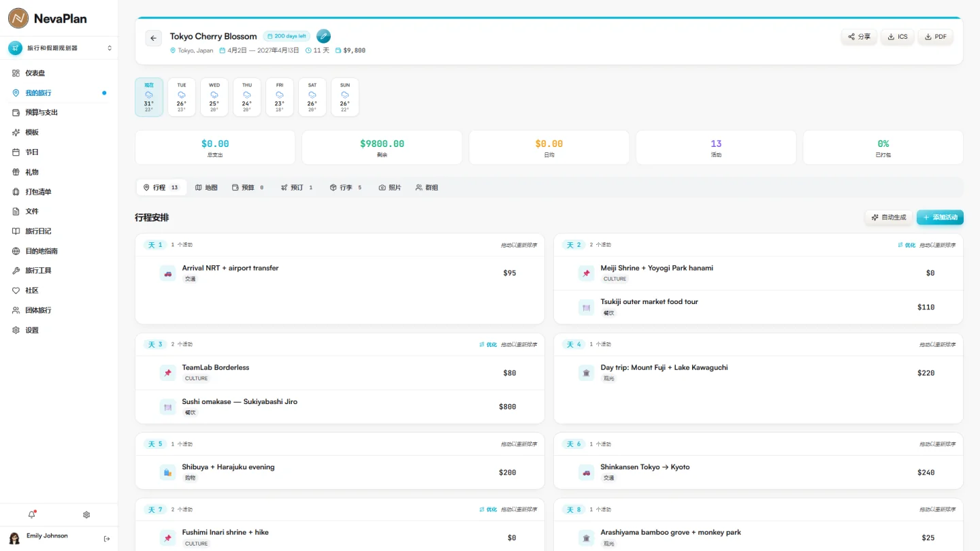
Task: Open the 旅行和假期规划器 workspace dropdown
Action: (x=59, y=48)
